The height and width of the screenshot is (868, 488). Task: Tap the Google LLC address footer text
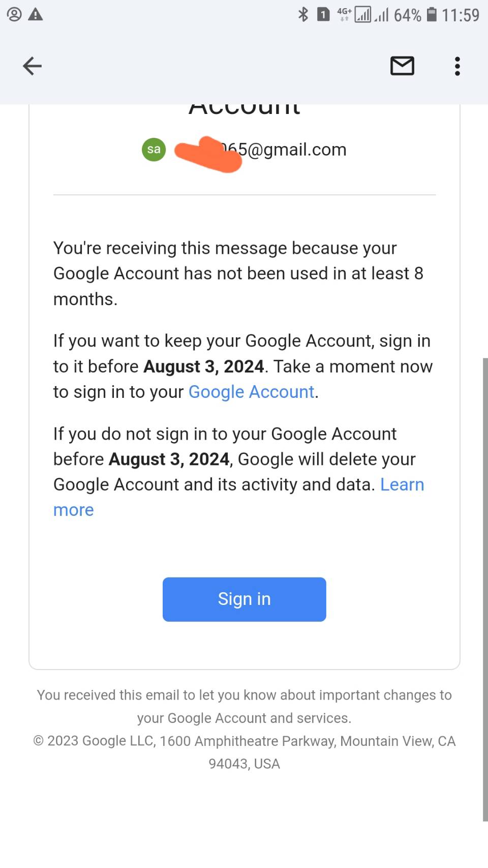click(244, 752)
